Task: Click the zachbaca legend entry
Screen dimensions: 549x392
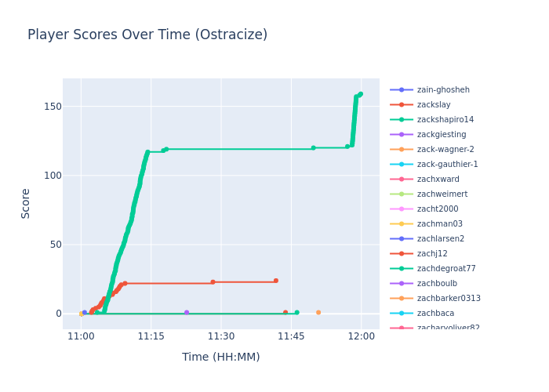Action: tap(435, 314)
